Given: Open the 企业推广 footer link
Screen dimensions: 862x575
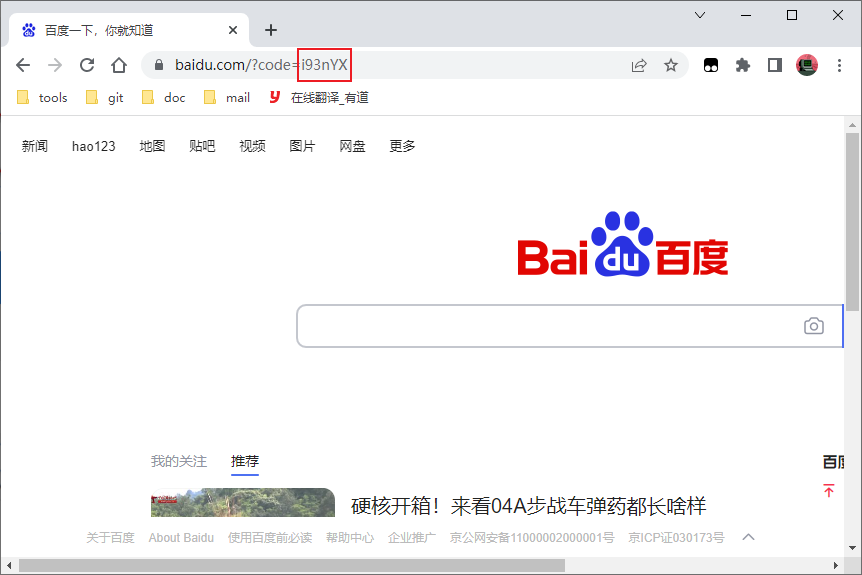Looking at the screenshot, I should pos(412,538).
